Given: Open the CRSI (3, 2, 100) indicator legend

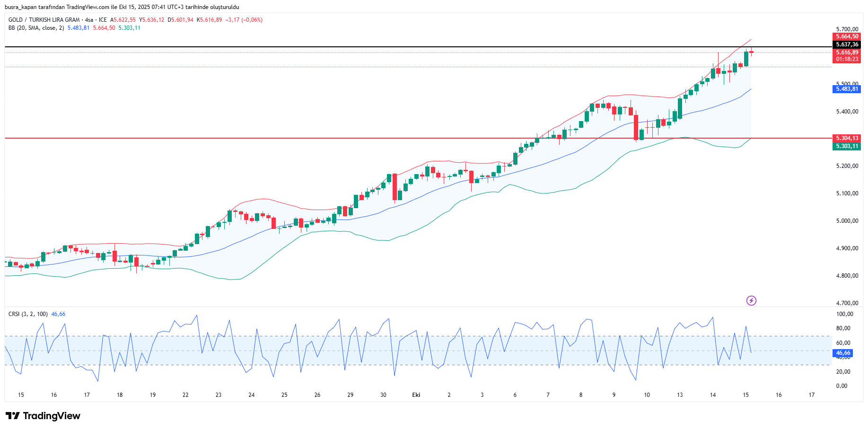Looking at the screenshot, I should coord(28,314).
